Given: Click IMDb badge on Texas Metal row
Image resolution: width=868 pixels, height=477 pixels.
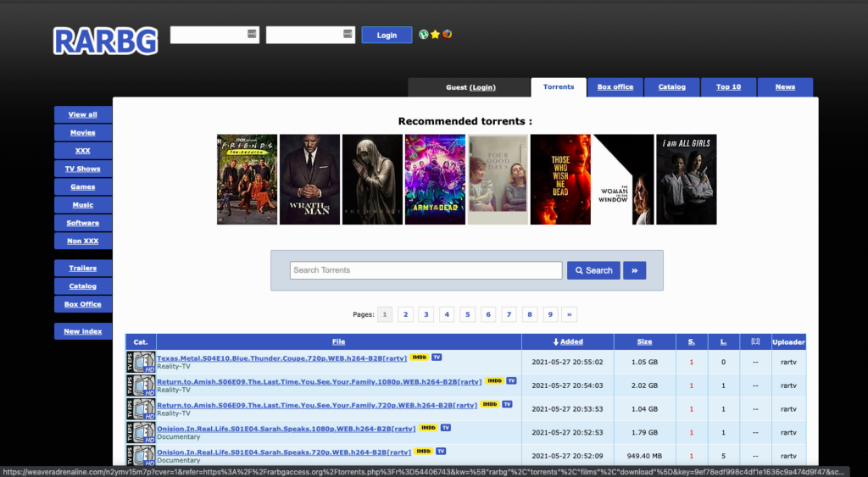Looking at the screenshot, I should [x=419, y=358].
